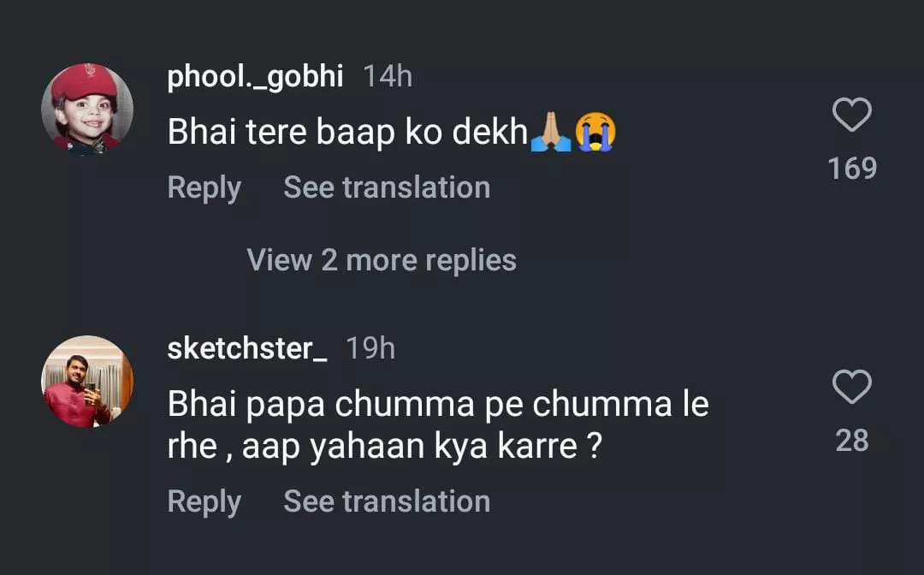Viewport: 924px width, 575px height.
Task: Click the "Bhai papa chumma pe chumma" comment text
Action: coord(437,405)
